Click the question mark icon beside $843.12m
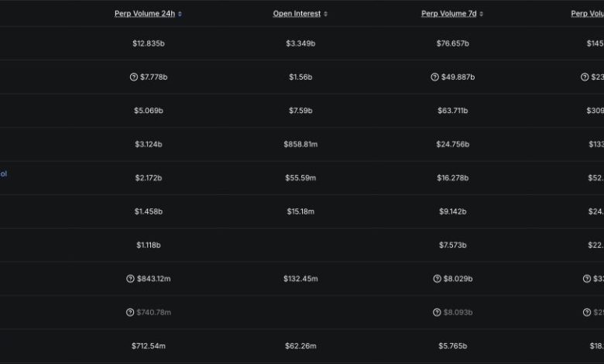 130,279
